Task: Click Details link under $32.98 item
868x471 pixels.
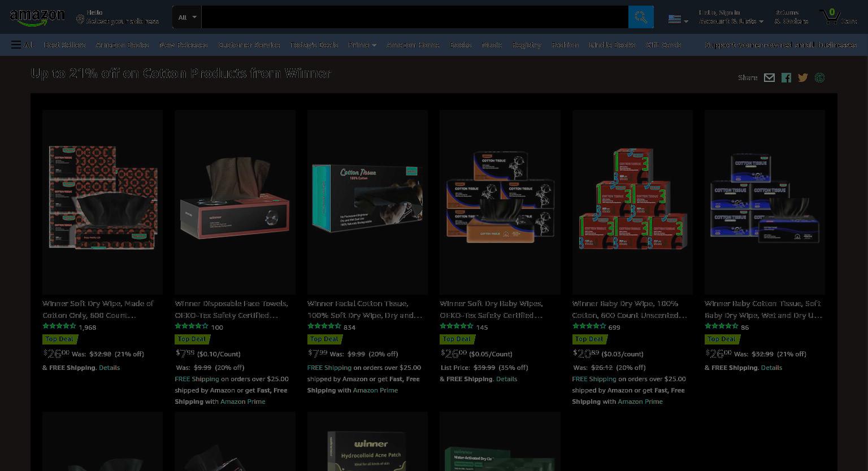Action: point(109,368)
